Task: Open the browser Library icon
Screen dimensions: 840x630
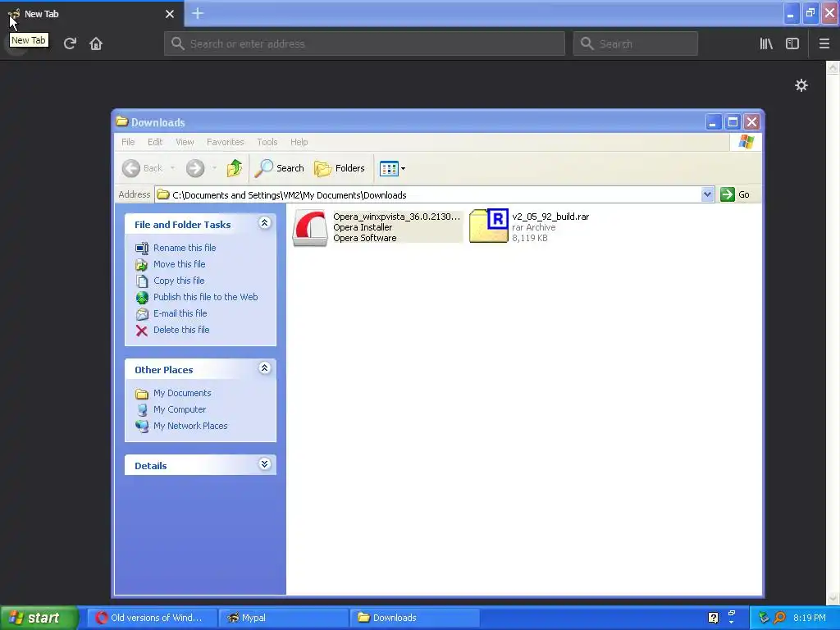Action: click(766, 43)
